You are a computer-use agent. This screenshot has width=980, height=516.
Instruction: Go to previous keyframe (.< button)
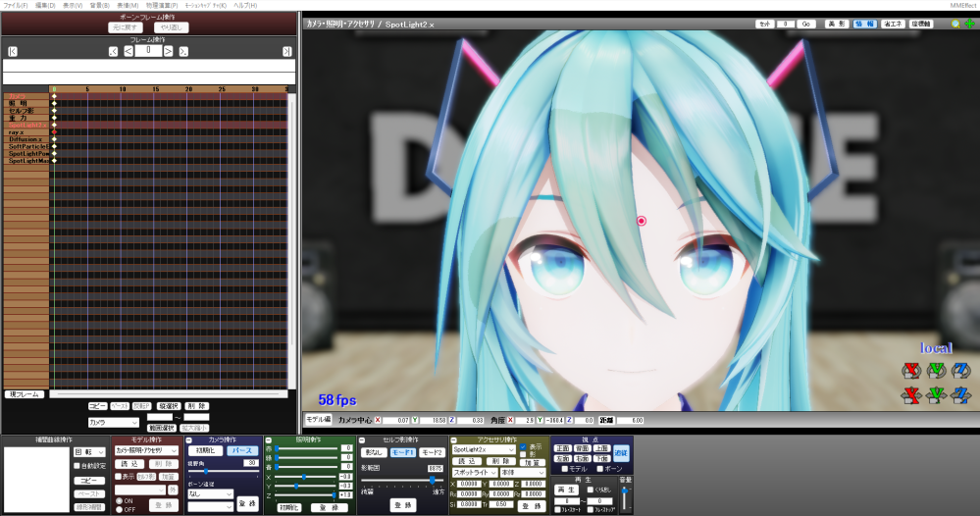pos(113,52)
